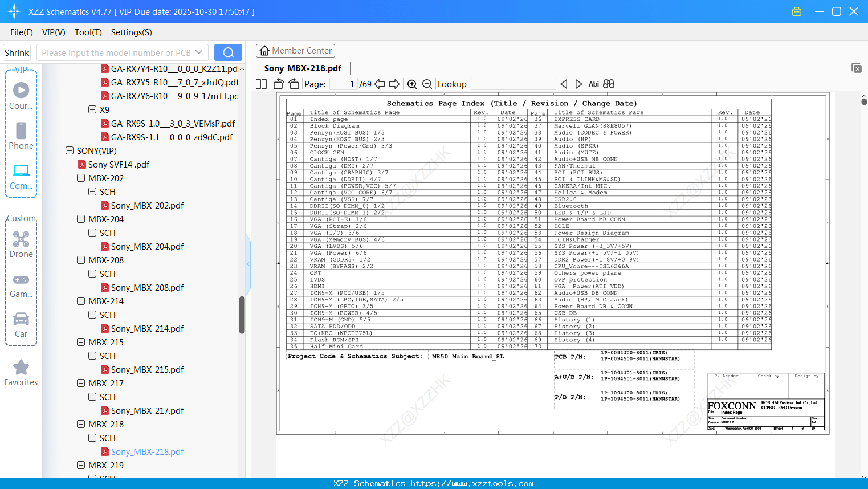Open the Settings(S) menu

coord(132,32)
